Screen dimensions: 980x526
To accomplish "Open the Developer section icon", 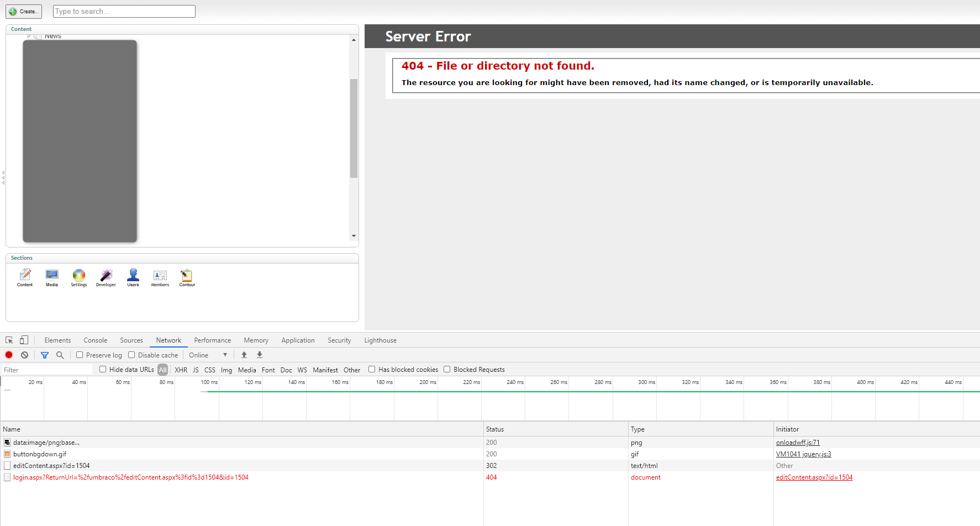I will 106,277.
